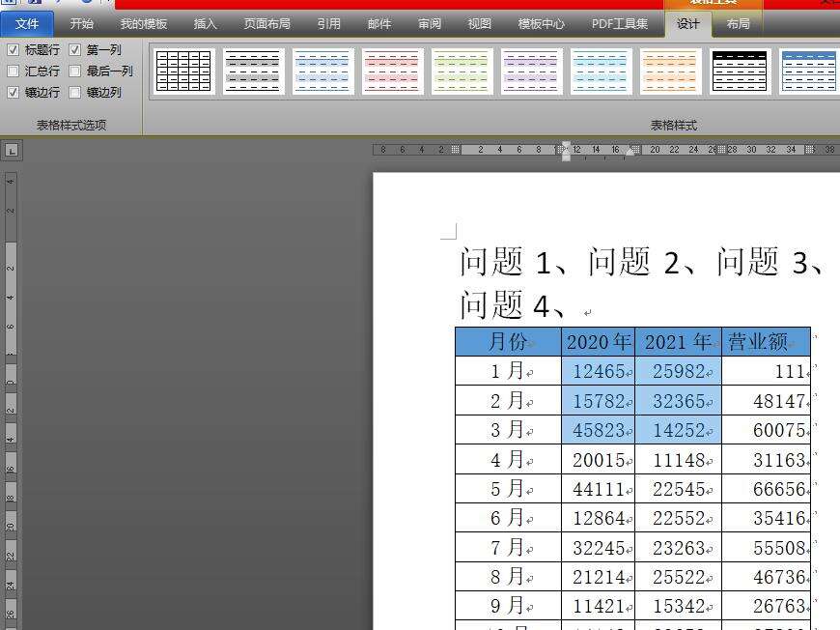Choose the orange table style thumbnail
This screenshot has width=840, height=630.
[670, 72]
